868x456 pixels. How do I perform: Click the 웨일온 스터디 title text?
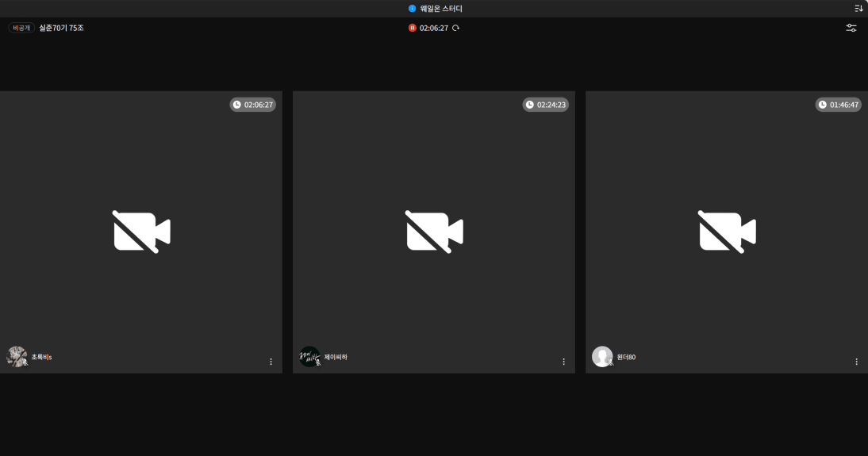440,8
